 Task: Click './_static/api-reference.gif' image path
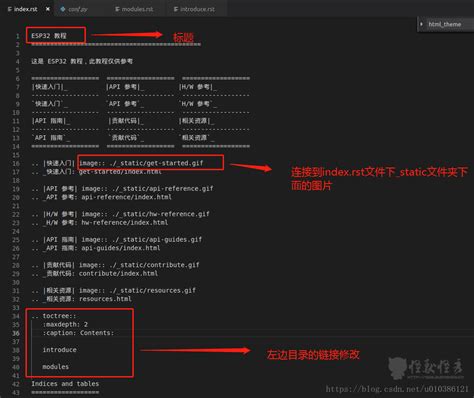tap(163, 189)
